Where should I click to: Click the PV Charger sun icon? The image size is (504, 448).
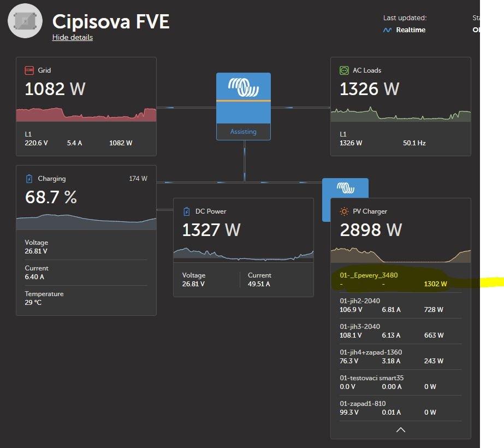point(344,211)
